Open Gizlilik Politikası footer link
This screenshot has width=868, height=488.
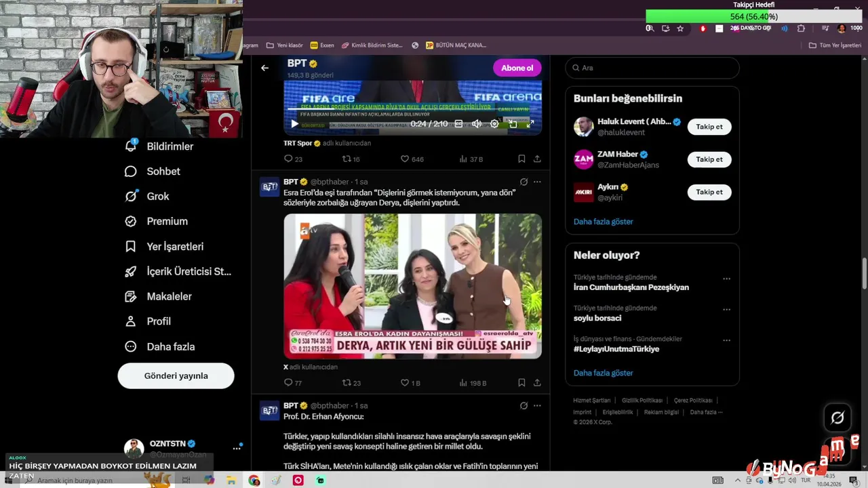pos(642,401)
